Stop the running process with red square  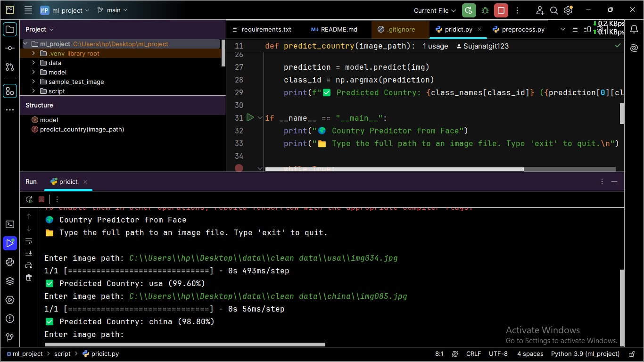(x=501, y=10)
